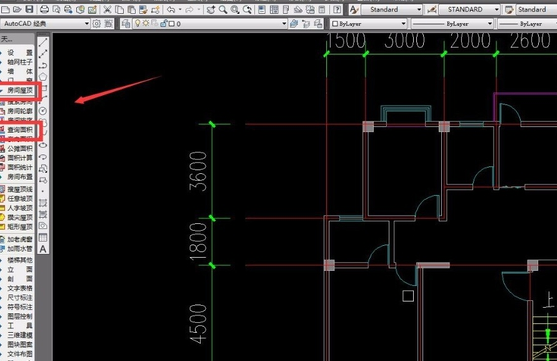Select the Ellipse draw tool

tap(43, 145)
